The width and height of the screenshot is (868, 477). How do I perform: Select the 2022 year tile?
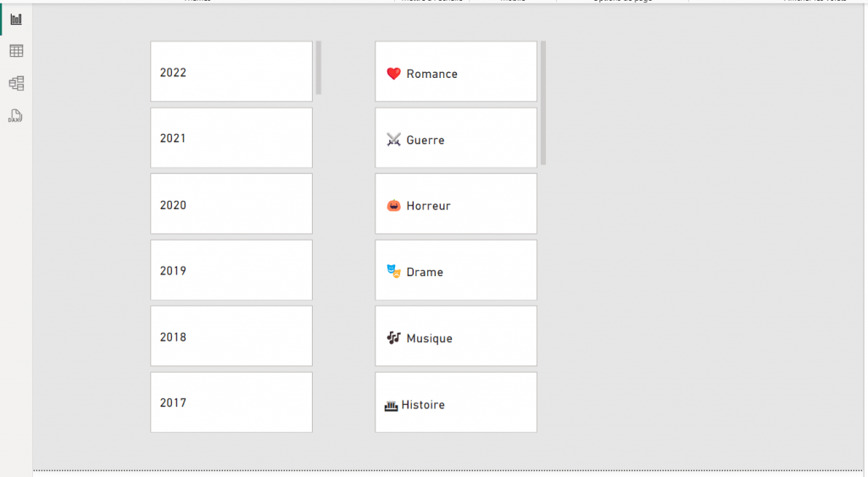tap(231, 71)
